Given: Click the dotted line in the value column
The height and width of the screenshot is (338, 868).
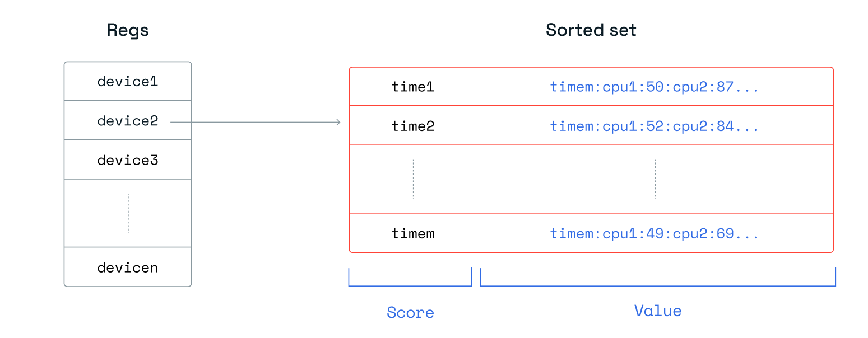Looking at the screenshot, I should pyautogui.click(x=655, y=180).
